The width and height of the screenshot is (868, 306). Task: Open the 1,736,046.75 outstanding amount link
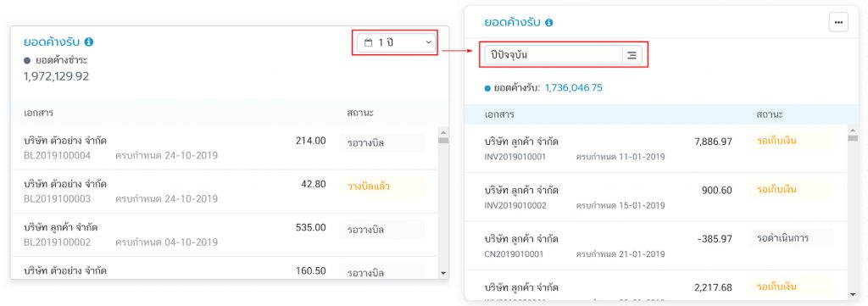coord(574,87)
